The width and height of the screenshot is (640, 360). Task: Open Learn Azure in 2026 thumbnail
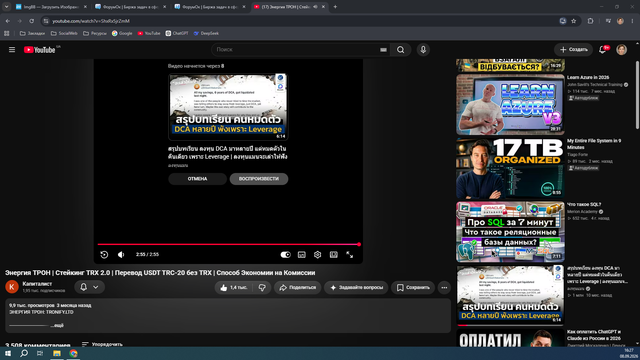(510, 104)
